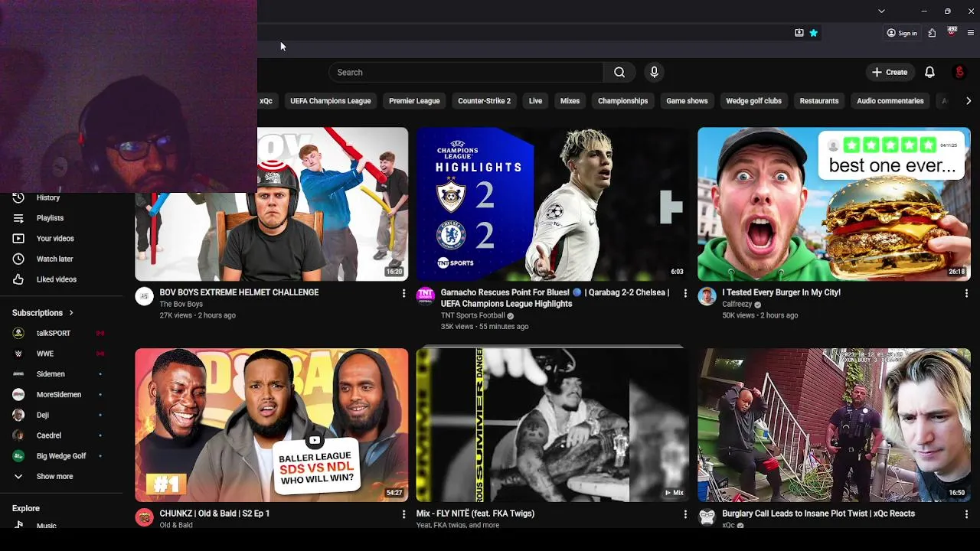Open the Calfreezy channel name link
Image resolution: width=980 pixels, height=551 pixels.
[x=737, y=304]
